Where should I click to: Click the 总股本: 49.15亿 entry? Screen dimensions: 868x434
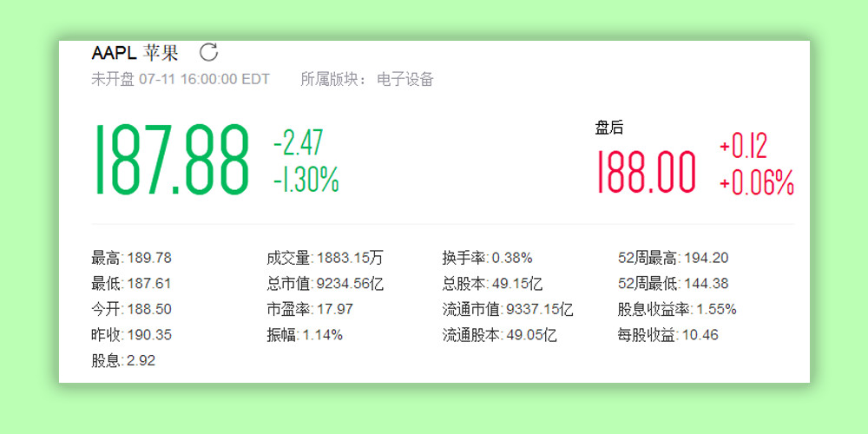click(x=492, y=284)
